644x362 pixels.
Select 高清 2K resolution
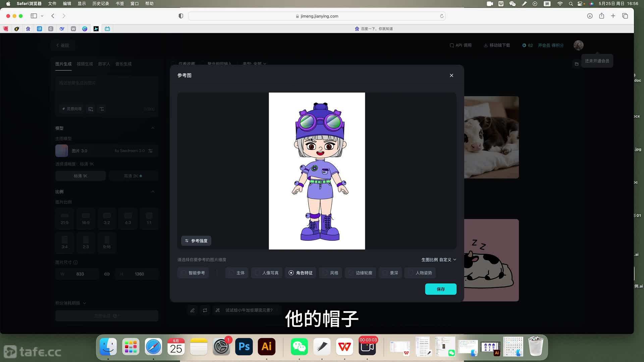coord(133,176)
